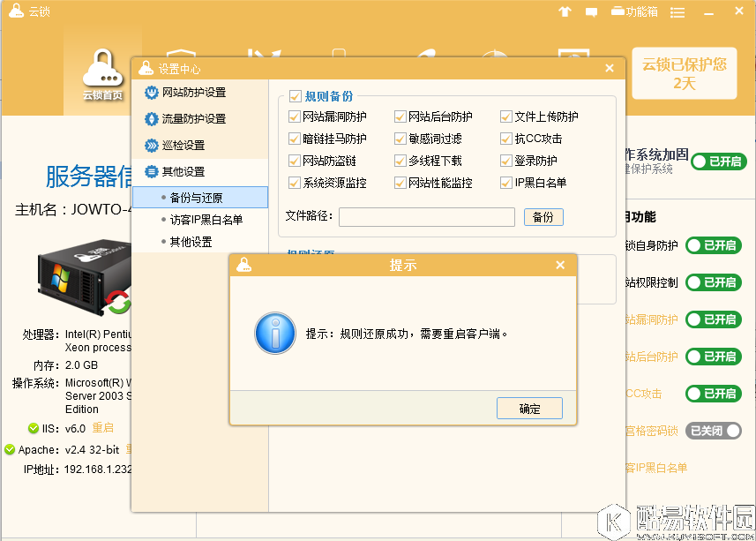Enable the 九宫格密码锁 toggle
Viewport: 756px width, 541px height.
713,431
